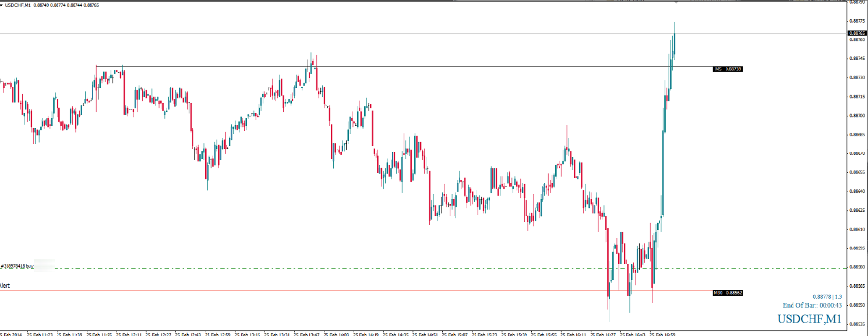The width and height of the screenshot is (868, 336).
Task: Click the gray chart shift triangle marker
Action: click(x=676, y=3)
